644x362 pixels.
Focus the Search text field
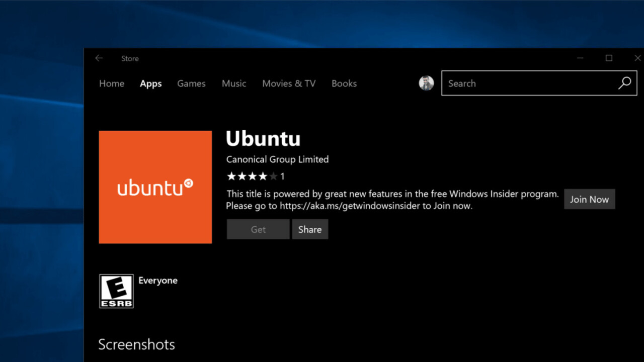pos(528,83)
